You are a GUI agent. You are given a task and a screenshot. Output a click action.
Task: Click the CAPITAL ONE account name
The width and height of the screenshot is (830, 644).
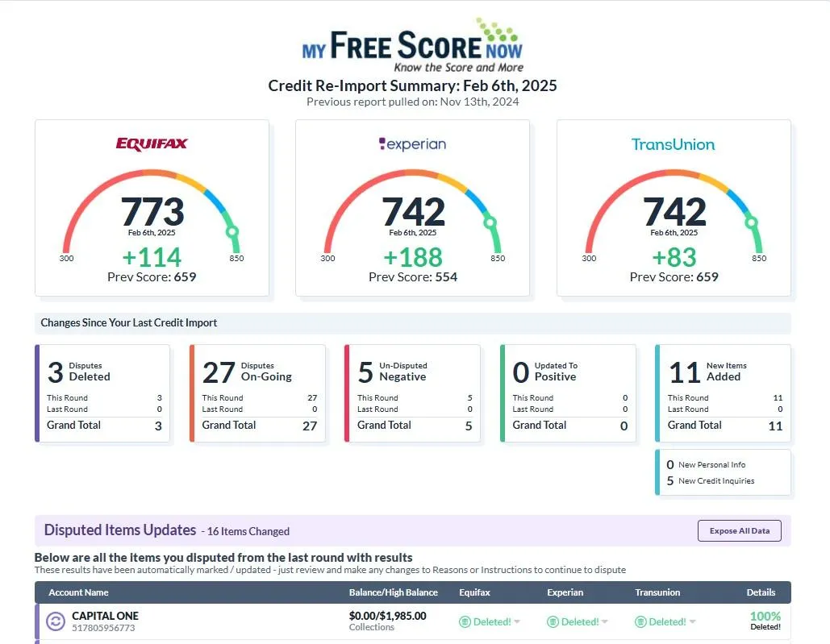(105, 616)
